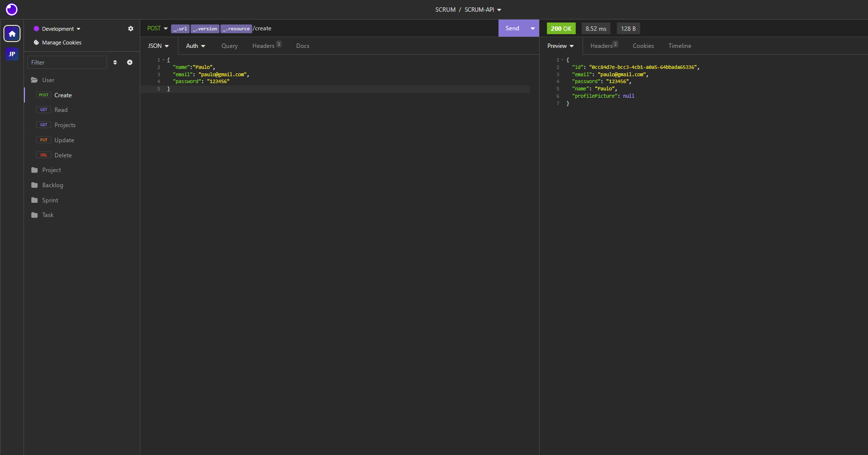Click the "name":"Paulo" line in request body
This screenshot has width=868, height=455.
(x=194, y=67)
